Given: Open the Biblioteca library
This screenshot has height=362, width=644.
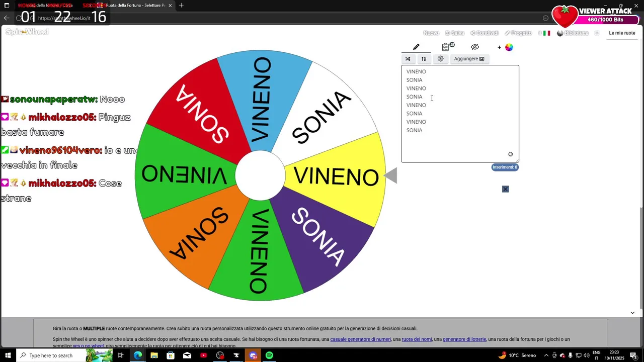Looking at the screenshot, I should pos(573,33).
